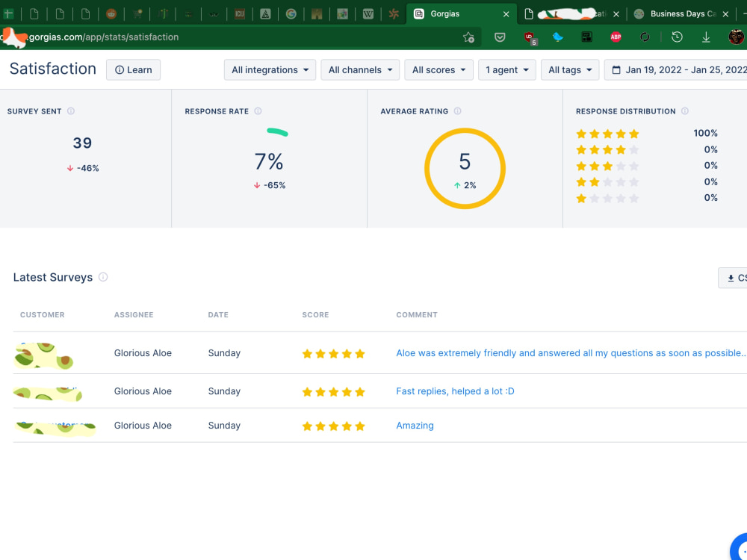The width and height of the screenshot is (747, 560).
Task: Click the average rating circle showing 5
Action: [465, 168]
